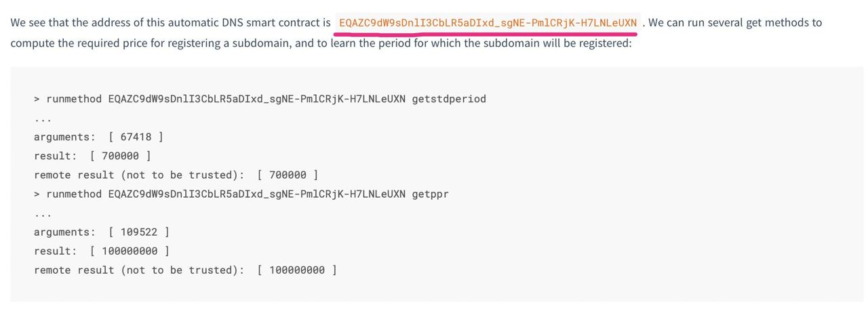
Task: Click the getppr method name in code
Action: [x=430, y=194]
